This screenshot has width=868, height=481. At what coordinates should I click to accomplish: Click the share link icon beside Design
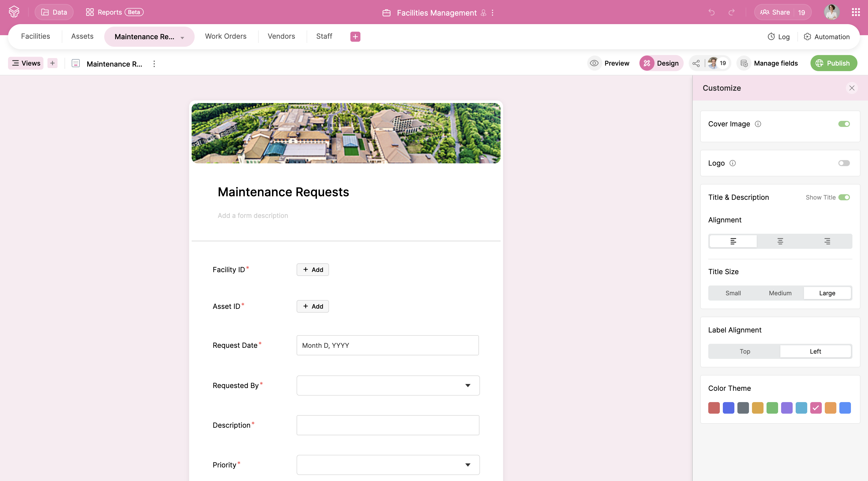tap(696, 63)
